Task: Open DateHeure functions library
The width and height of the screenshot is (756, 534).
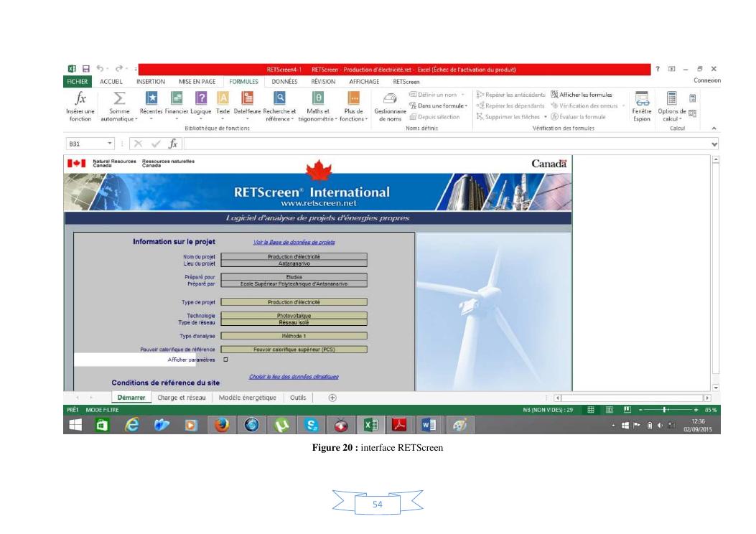Action: [248, 99]
